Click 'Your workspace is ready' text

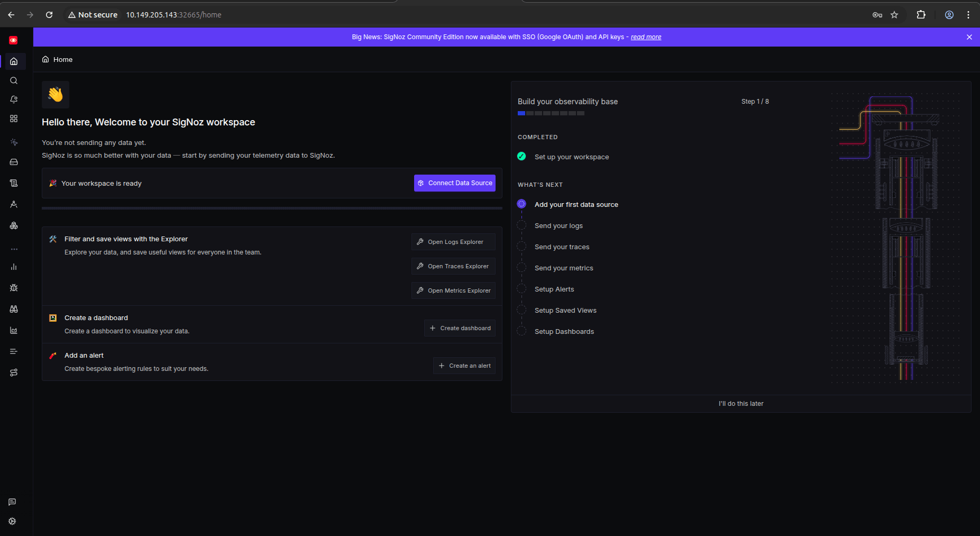[102, 184]
